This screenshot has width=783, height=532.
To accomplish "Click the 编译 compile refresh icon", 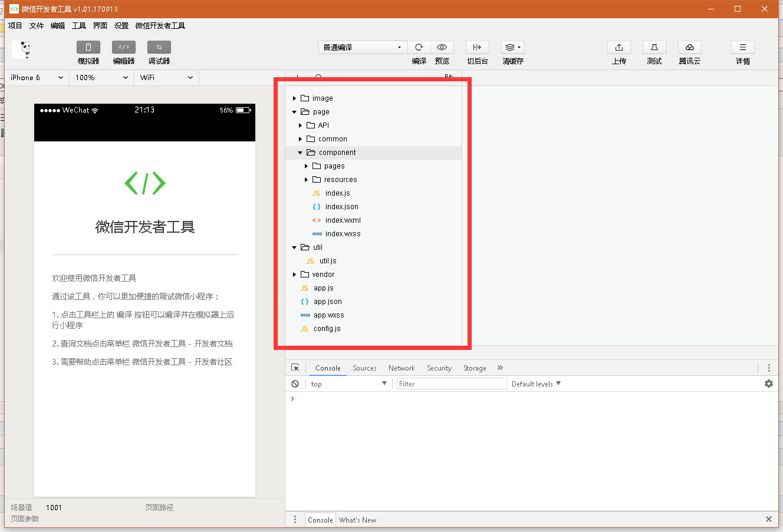I will pyautogui.click(x=419, y=47).
